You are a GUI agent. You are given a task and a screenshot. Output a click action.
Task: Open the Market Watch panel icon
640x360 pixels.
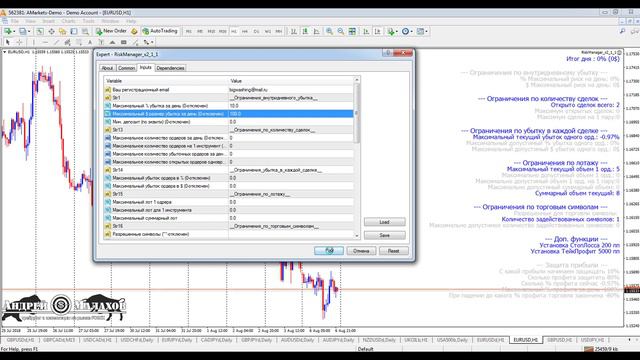pyautogui.click(x=40, y=31)
